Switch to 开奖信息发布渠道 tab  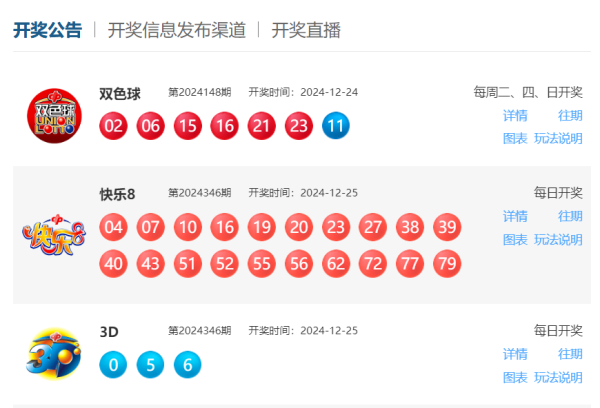point(176,30)
